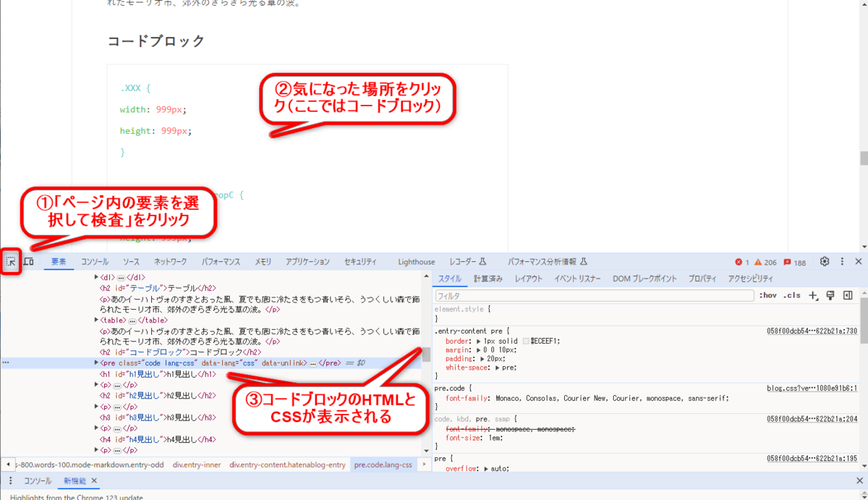This screenshot has height=500, width=868.
Task: Expand the border property shorthand
Action: point(479,341)
